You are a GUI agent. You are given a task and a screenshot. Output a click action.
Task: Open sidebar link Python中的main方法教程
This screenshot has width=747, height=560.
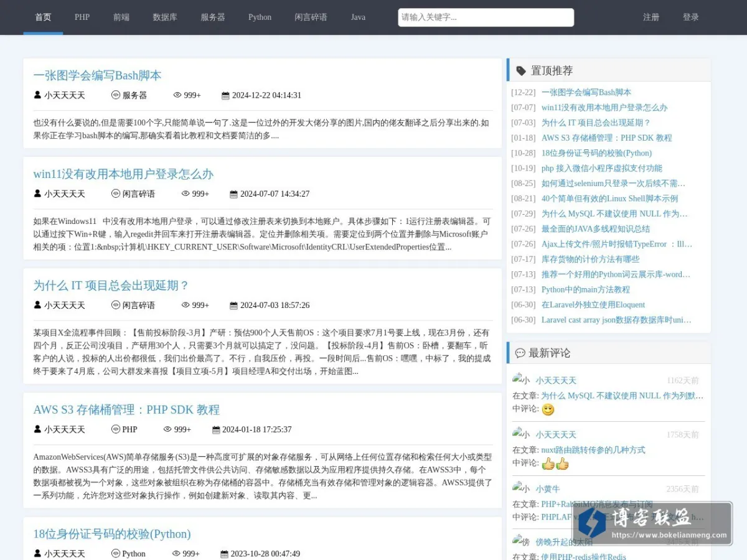[x=586, y=289]
